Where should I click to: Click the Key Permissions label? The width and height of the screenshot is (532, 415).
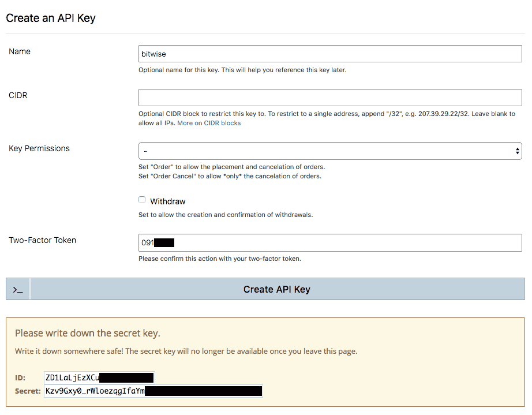39,148
